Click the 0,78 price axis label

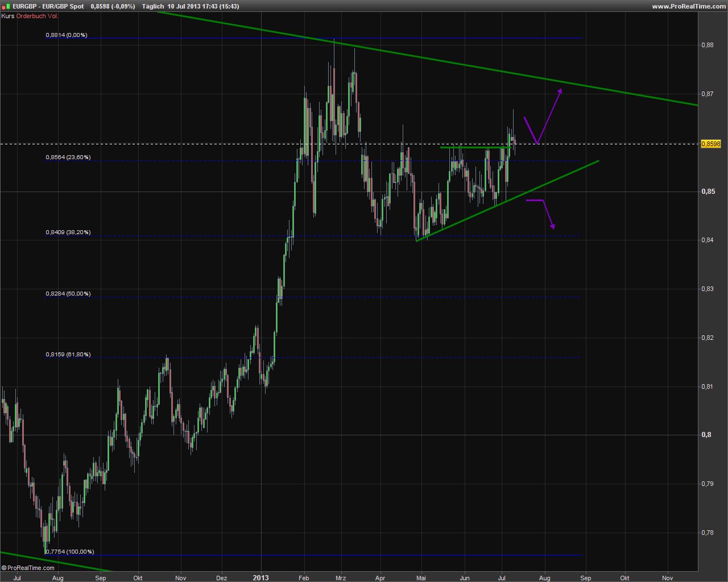[706, 533]
